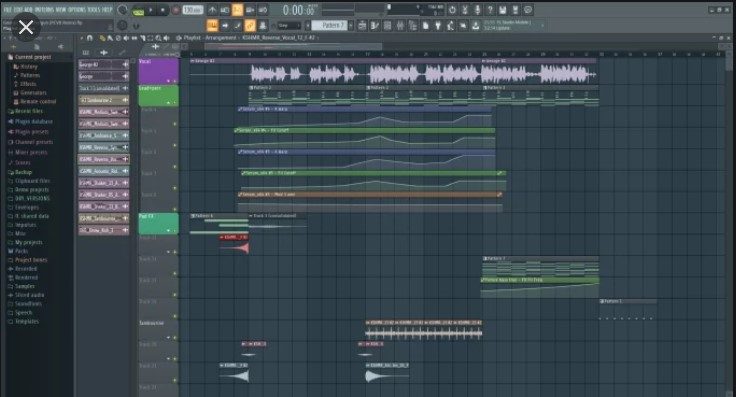Disable the highlighted countdown before recording
The height and width of the screenshot is (397, 736).
238,9
